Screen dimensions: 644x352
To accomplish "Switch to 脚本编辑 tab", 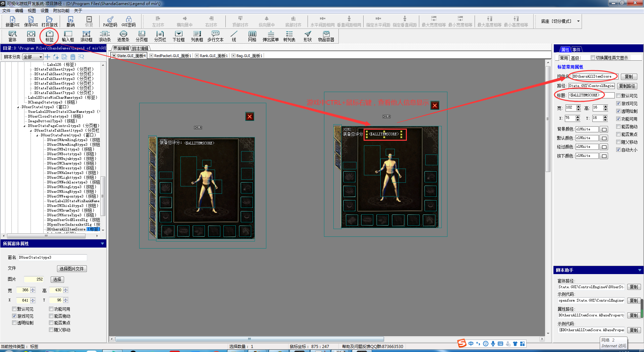I will pos(140,48).
